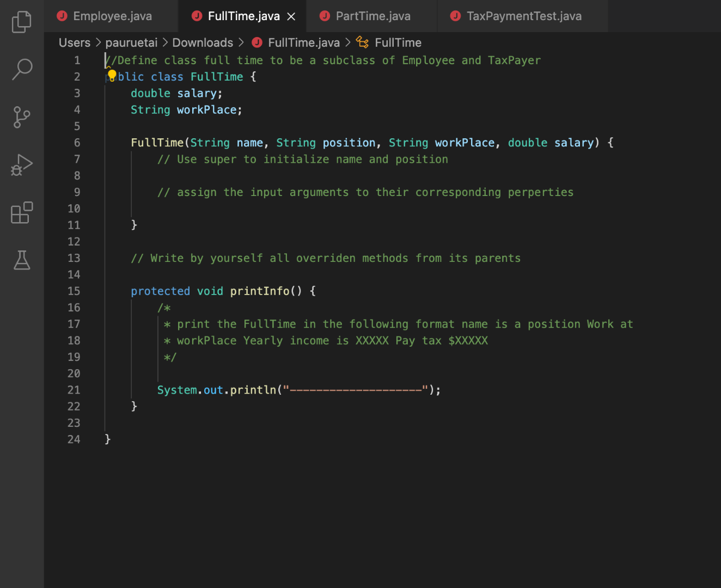
Task: Click the Java icon on TaxPaymentTest.java tab
Action: tap(455, 16)
